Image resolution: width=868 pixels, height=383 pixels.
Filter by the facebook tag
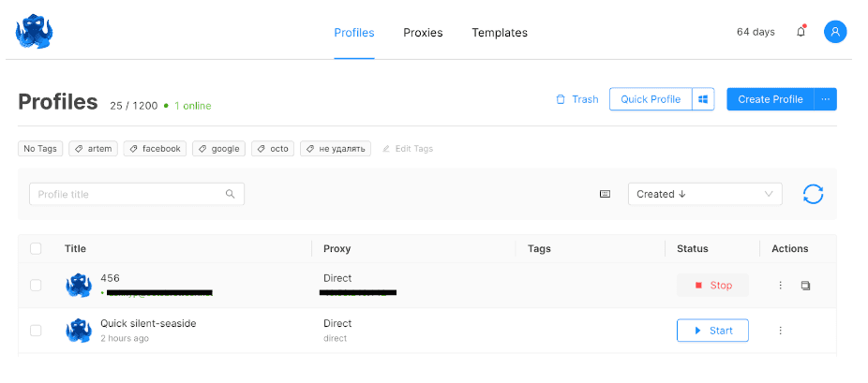(x=156, y=149)
